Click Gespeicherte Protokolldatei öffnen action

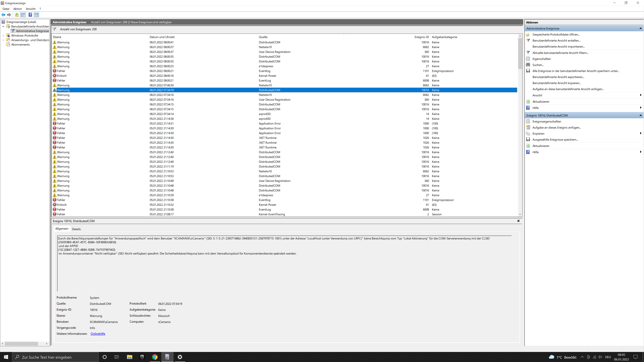[x=556, y=35]
